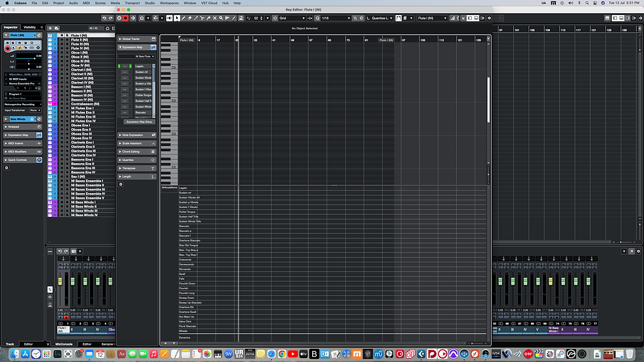Select the Erase tool in Key Editor
644x362 pixels.
click(x=190, y=18)
